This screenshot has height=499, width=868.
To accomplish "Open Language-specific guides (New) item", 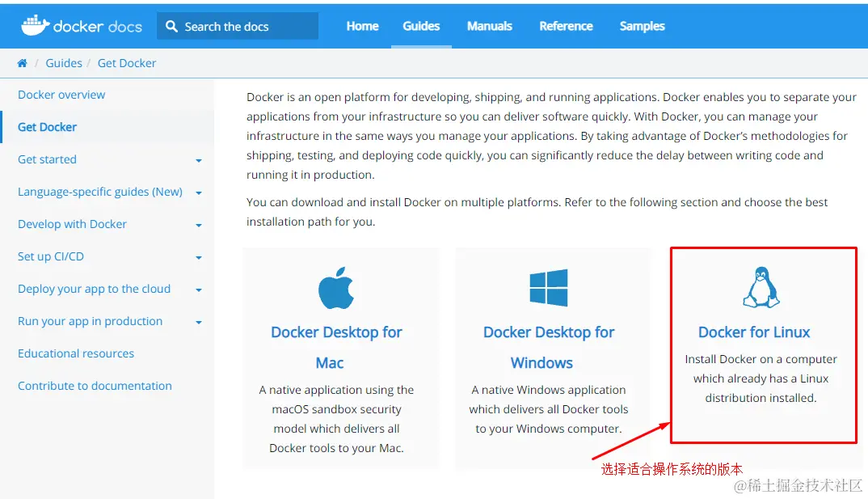I will coord(100,192).
